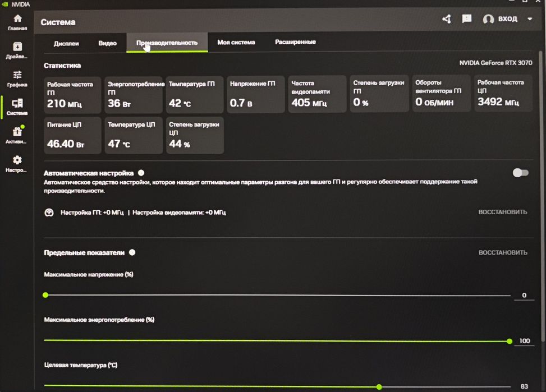Click ВОССТАНОВИТЬ next to Предельные показатели
Image resolution: width=546 pixels, height=392 pixels.
[x=503, y=252]
